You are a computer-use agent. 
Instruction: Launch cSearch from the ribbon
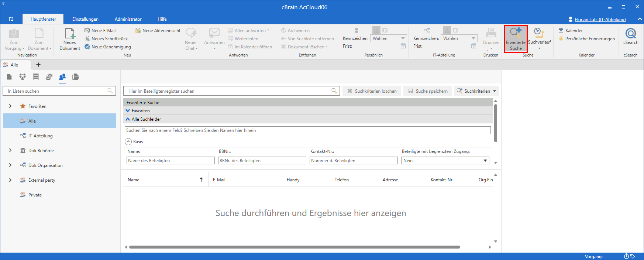coord(631,37)
